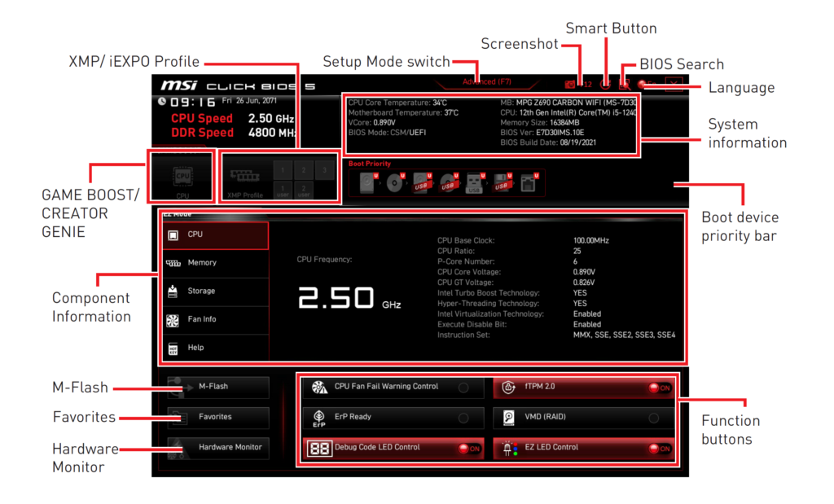Take a BIOS screenshot with the camera icon

569,85
